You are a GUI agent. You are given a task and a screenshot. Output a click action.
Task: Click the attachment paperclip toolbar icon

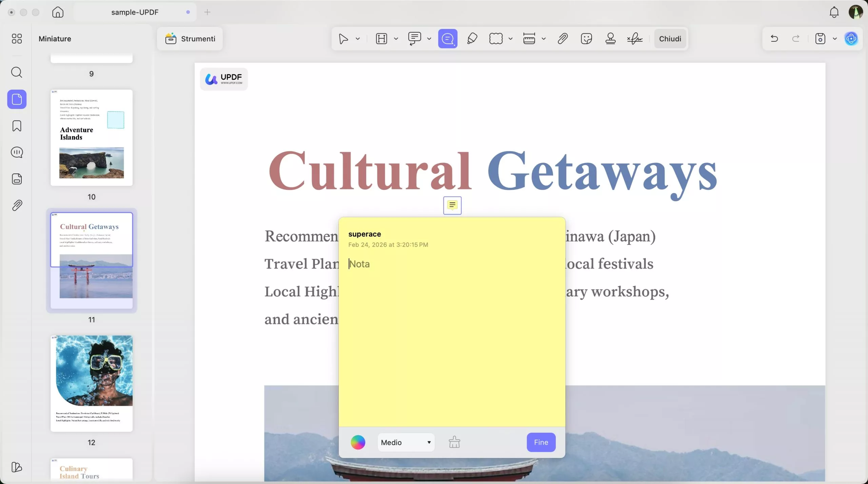point(563,39)
